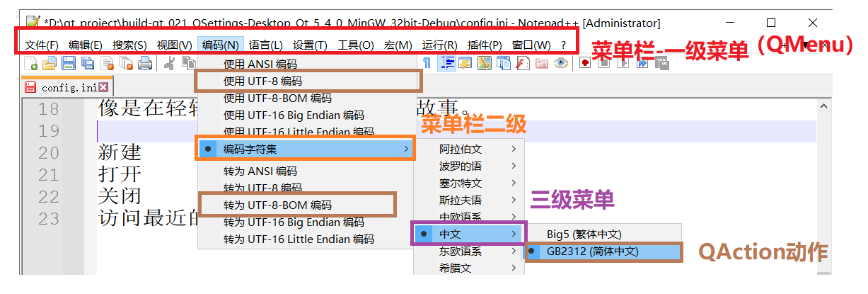Select 使用 UTF-16 Little Endian 编码
Image resolution: width=868 pixels, height=294 pixels.
click(306, 132)
